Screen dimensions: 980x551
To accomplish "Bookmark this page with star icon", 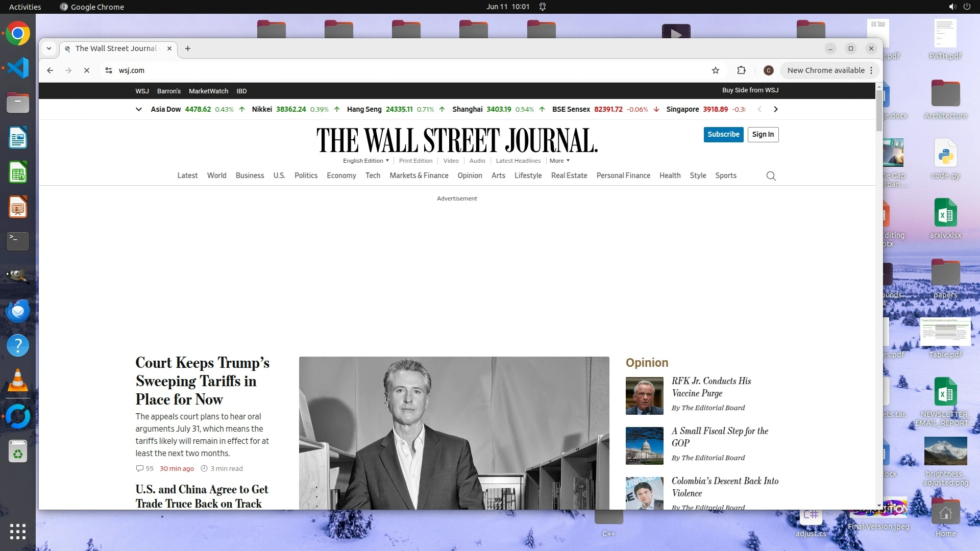I will [715, 70].
